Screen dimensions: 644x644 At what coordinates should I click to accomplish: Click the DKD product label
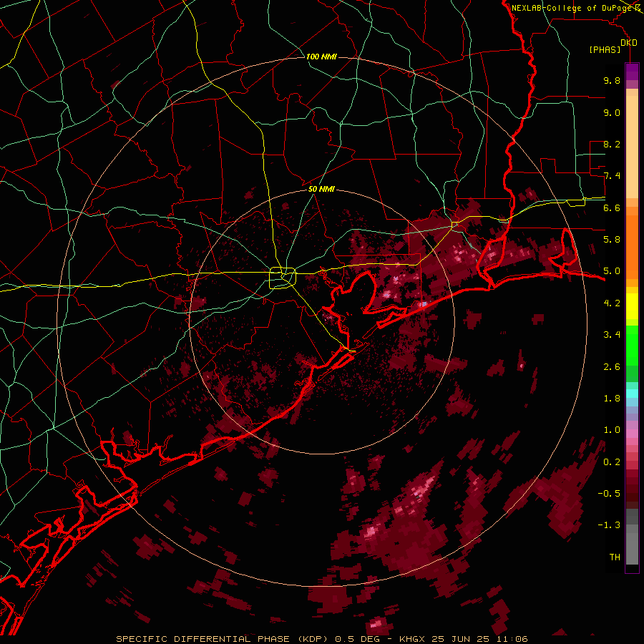tap(629, 43)
